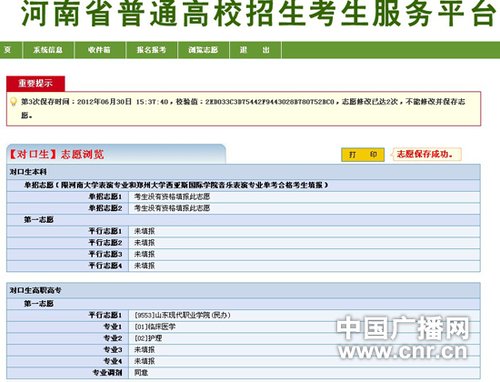Viewport: 500px width, 382px height.
Task: Click the [02]护理 major entry
Action: (148, 338)
